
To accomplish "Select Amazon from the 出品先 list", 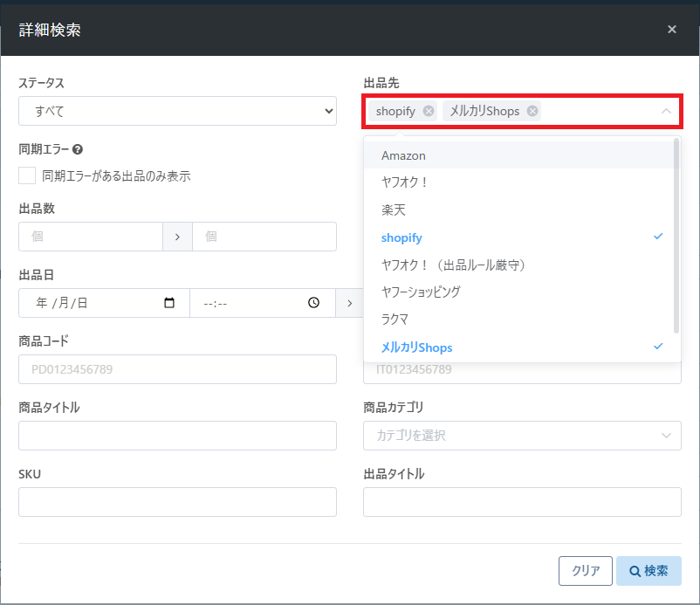I will click(518, 155).
